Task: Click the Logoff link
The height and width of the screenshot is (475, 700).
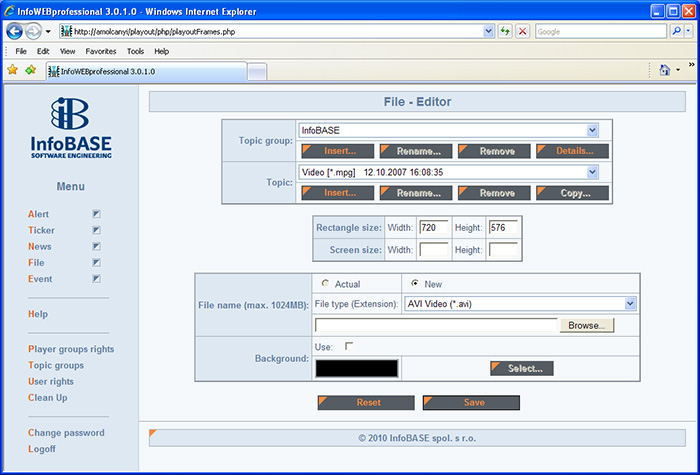Action: coord(42,449)
